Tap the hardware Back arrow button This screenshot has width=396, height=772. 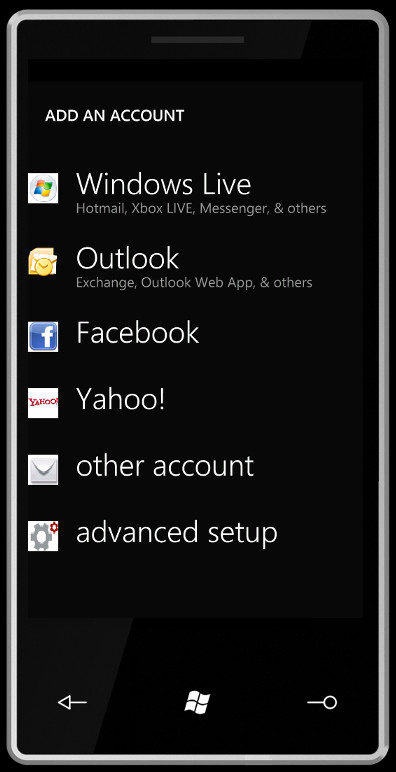(72, 702)
